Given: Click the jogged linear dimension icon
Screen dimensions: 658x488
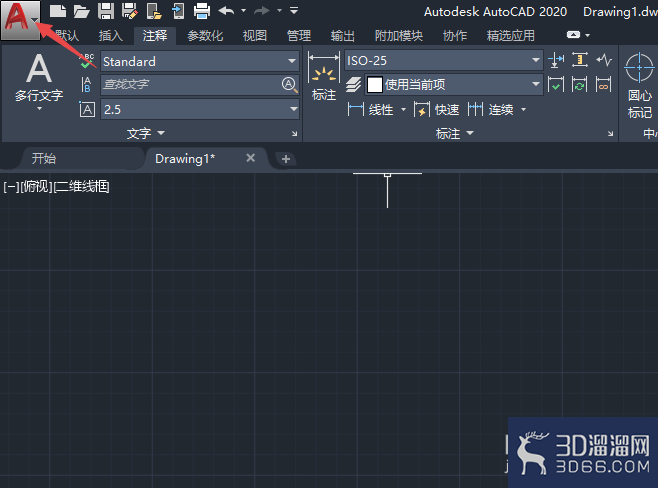Looking at the screenshot, I should tap(604, 60).
